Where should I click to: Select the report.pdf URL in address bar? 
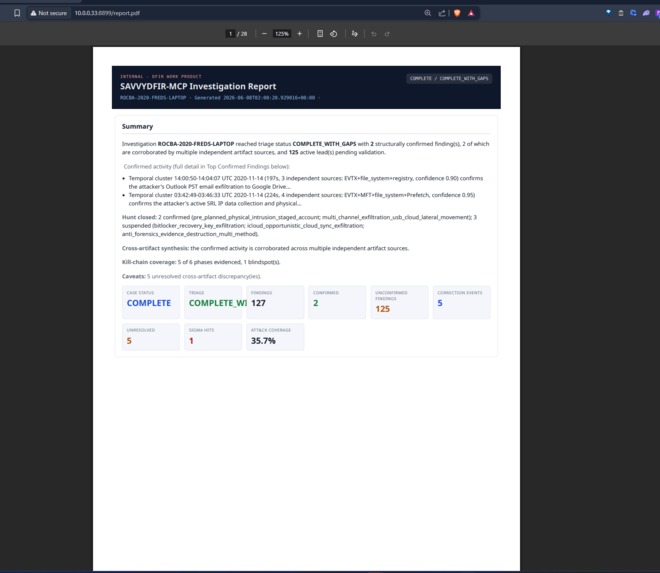coord(107,13)
